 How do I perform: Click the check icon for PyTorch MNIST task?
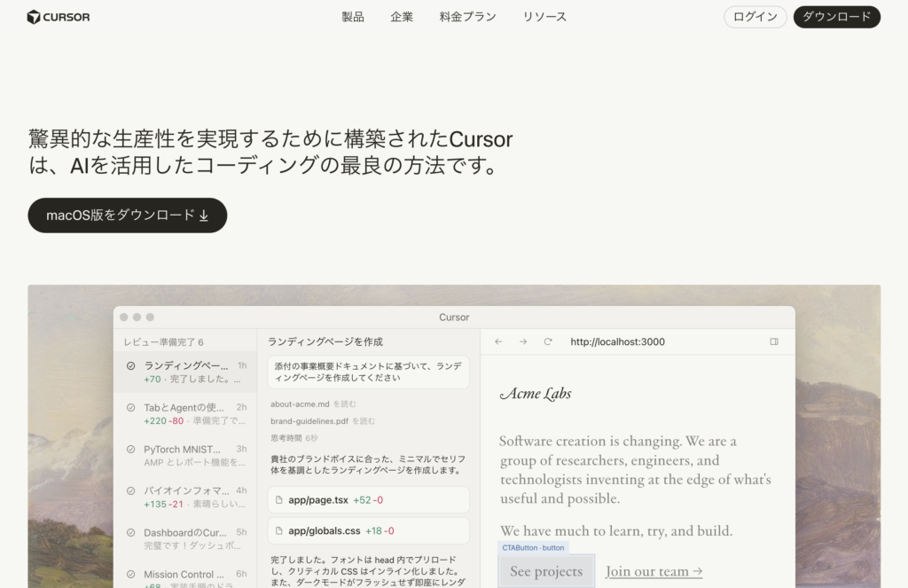[x=130, y=450]
